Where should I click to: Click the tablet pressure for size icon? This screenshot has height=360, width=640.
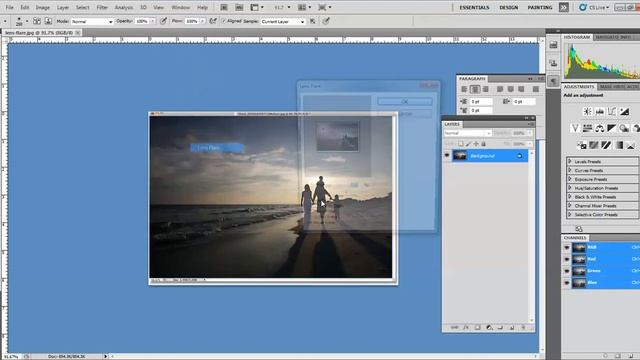[326, 21]
